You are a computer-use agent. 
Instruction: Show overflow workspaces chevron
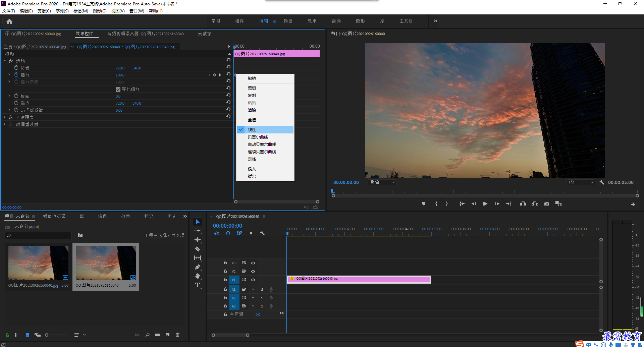click(x=436, y=21)
